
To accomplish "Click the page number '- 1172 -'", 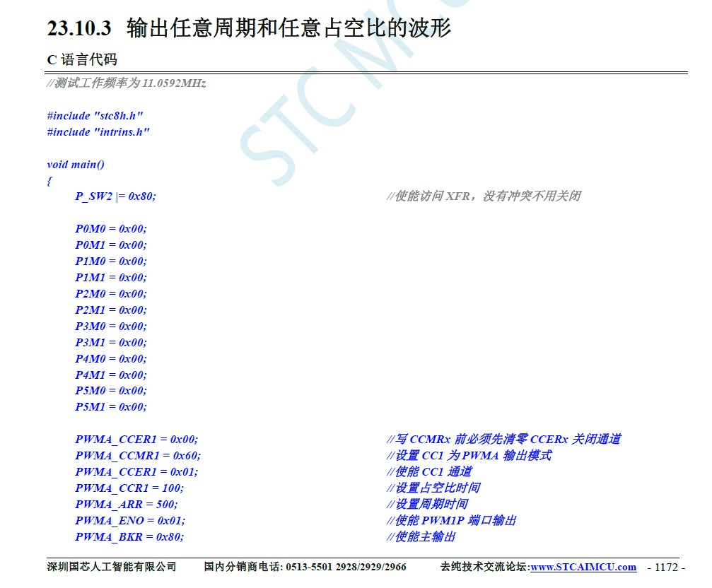I will click(x=666, y=567).
